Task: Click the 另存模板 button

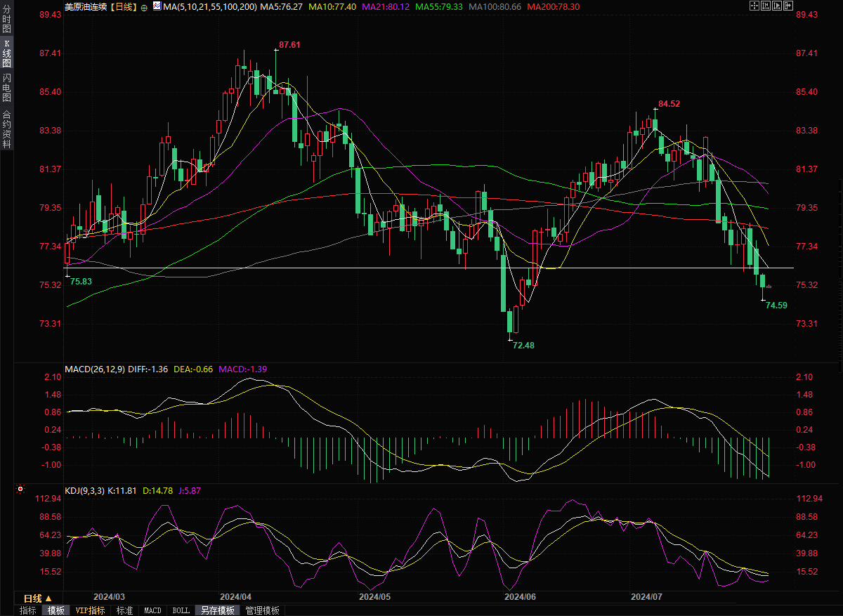Action: tap(217, 610)
